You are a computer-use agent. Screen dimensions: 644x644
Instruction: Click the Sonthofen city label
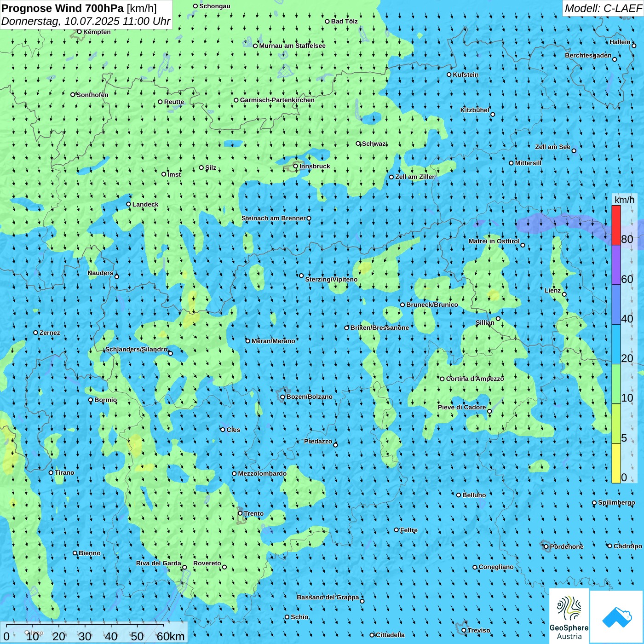(92, 95)
